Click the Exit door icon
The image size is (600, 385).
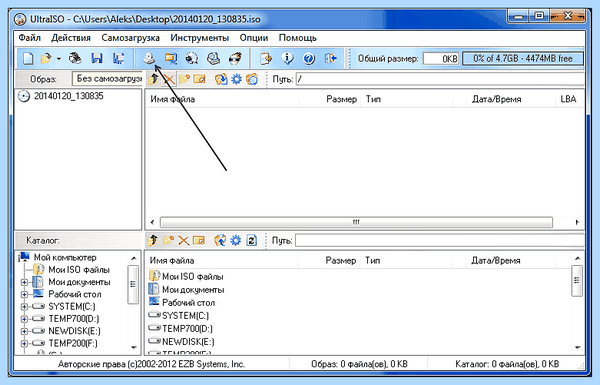pyautogui.click(x=331, y=59)
